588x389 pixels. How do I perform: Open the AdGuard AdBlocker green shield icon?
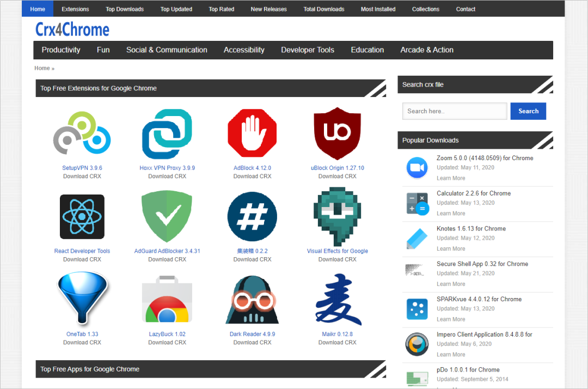pyautogui.click(x=167, y=216)
